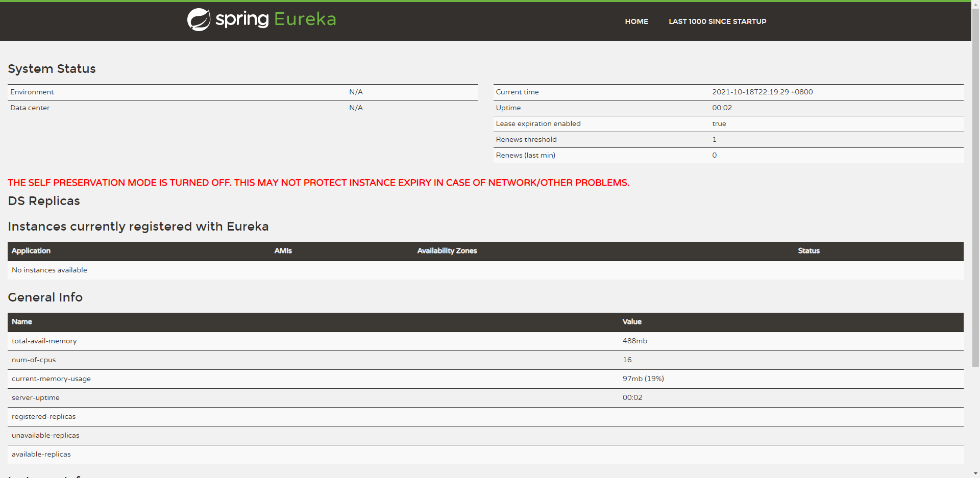Select the num-of-cpus row name
Image resolution: width=980 pixels, height=478 pixels.
point(34,360)
